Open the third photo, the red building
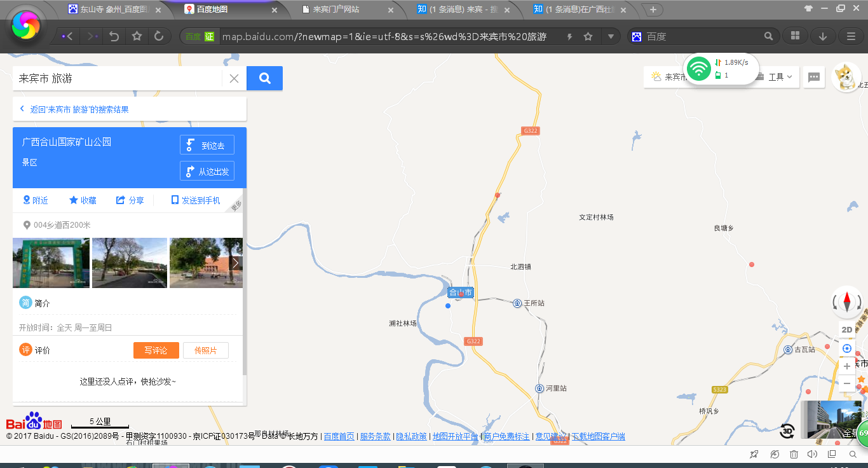The height and width of the screenshot is (468, 868). coord(206,263)
